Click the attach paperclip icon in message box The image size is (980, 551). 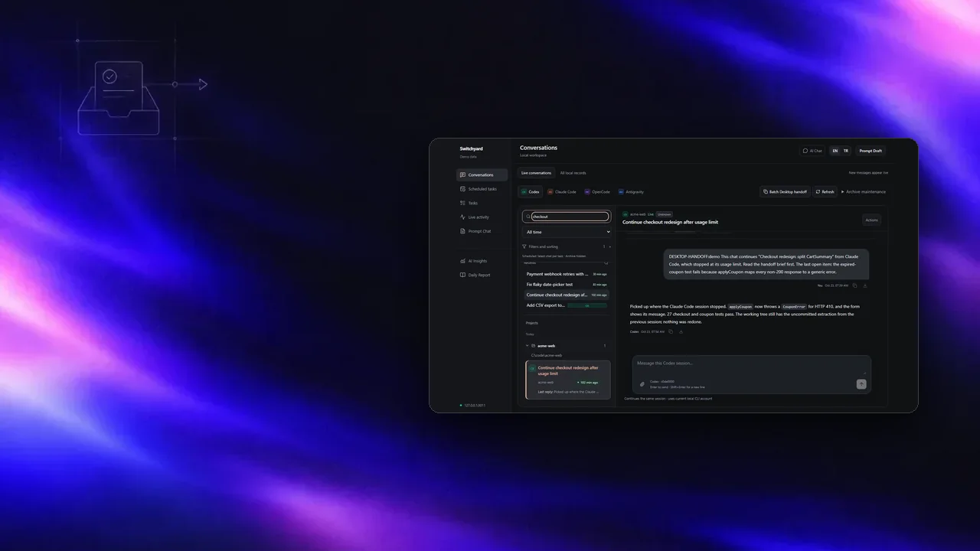tap(642, 384)
